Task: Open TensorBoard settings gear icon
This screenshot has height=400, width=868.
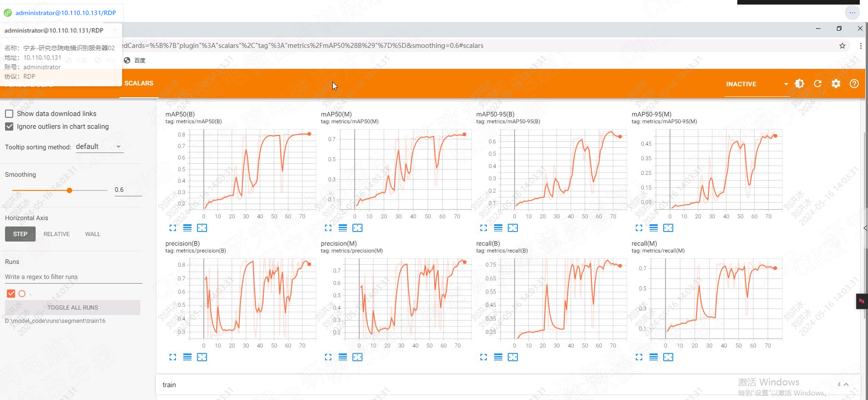Action: 836,84
